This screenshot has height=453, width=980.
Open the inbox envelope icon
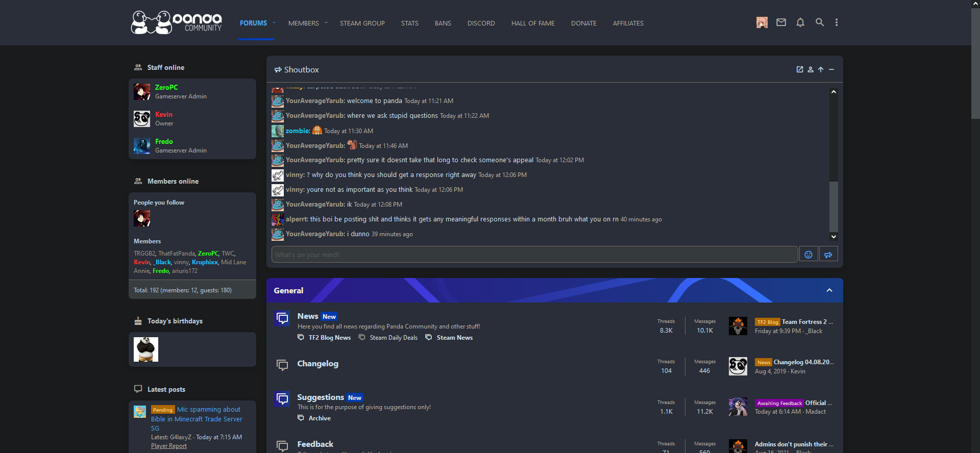[781, 22]
